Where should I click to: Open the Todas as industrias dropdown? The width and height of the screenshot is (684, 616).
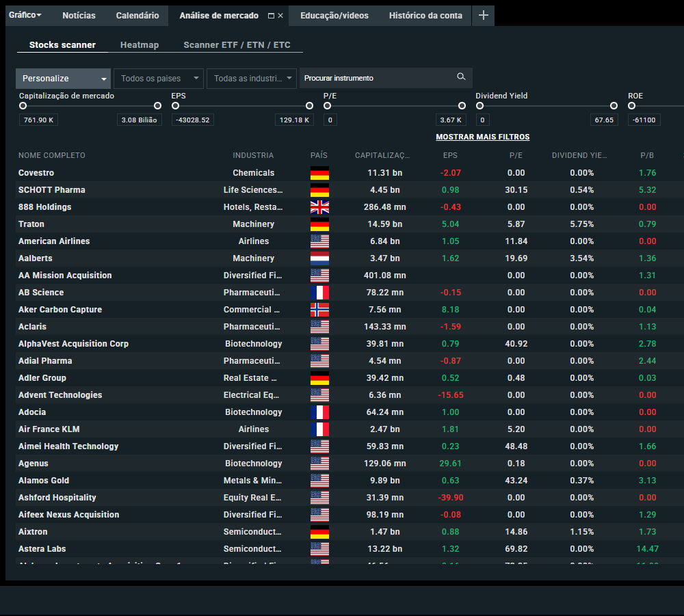point(252,79)
